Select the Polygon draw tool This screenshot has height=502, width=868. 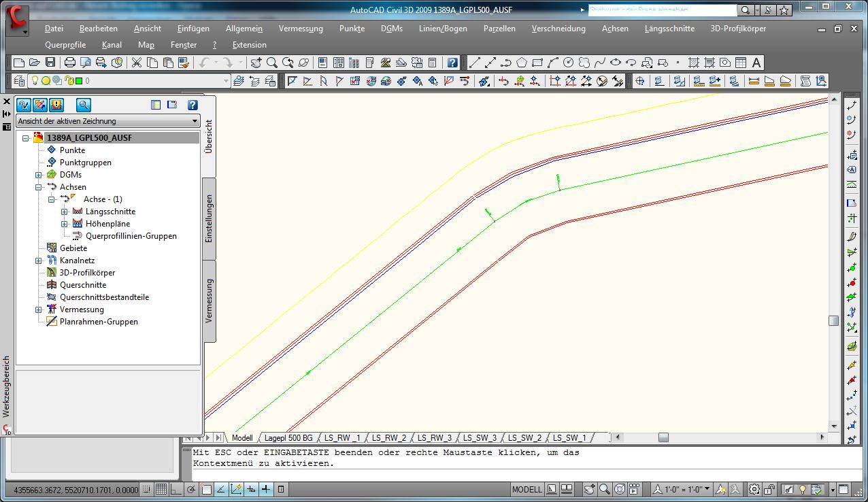click(x=522, y=63)
